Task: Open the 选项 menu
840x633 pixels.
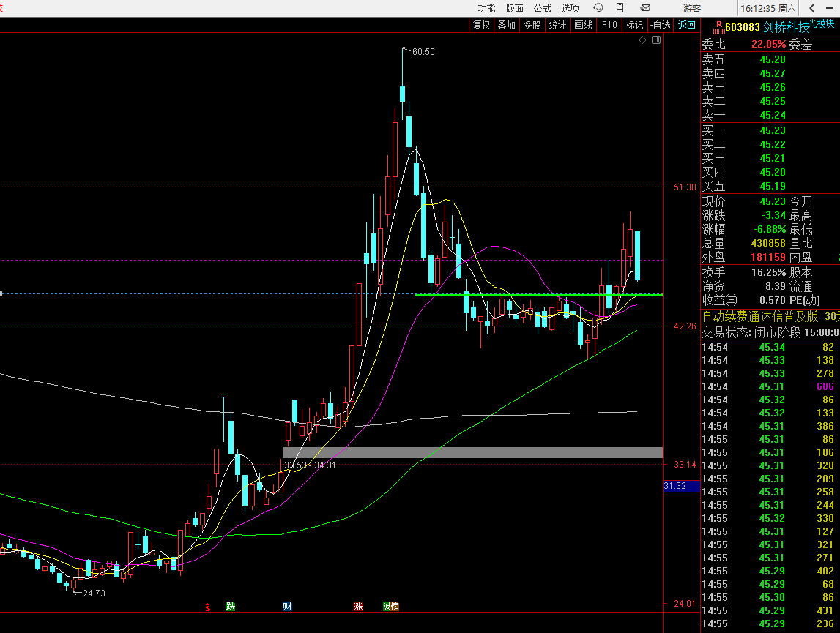Action: pyautogui.click(x=570, y=8)
